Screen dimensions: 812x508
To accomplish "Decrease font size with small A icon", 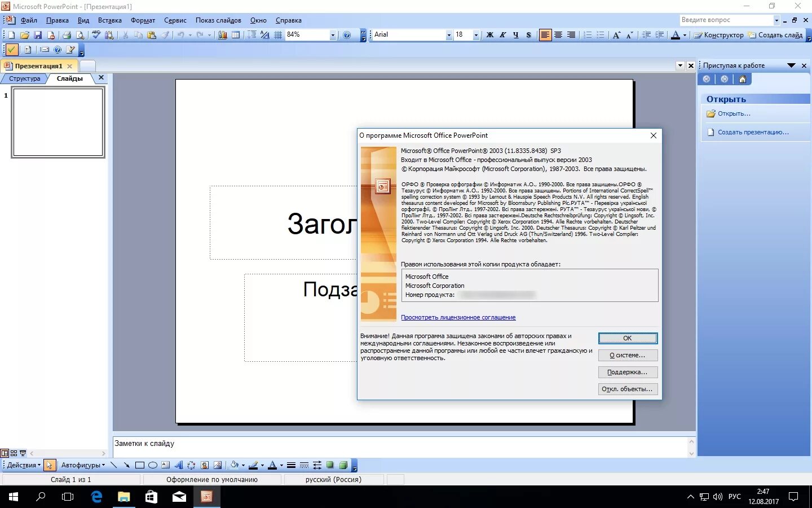I will 630,35.
